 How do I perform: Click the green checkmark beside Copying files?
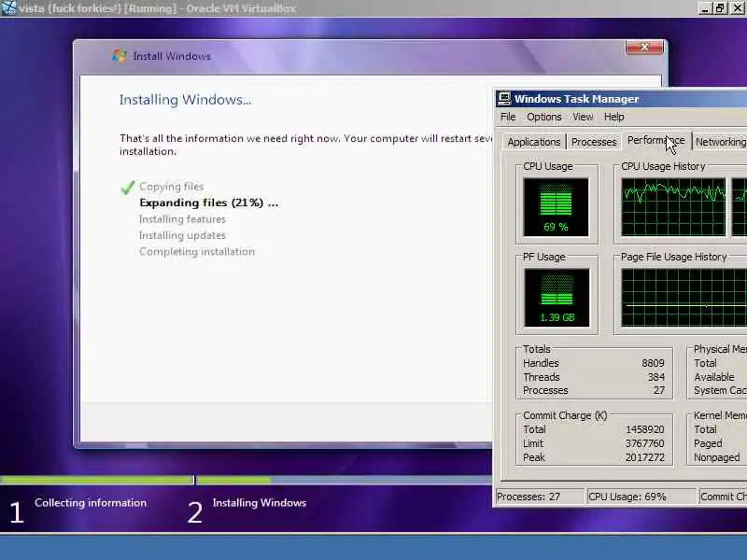tap(128, 188)
